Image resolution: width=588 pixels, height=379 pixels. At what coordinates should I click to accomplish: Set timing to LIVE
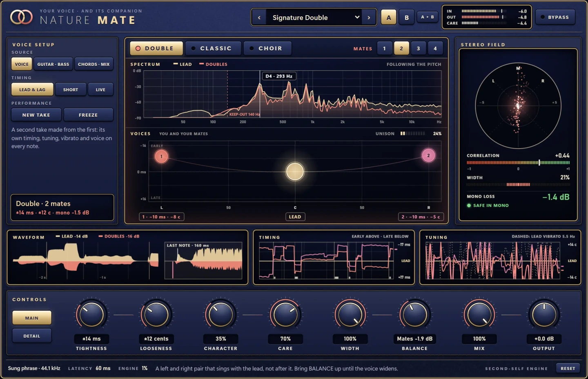coord(100,90)
